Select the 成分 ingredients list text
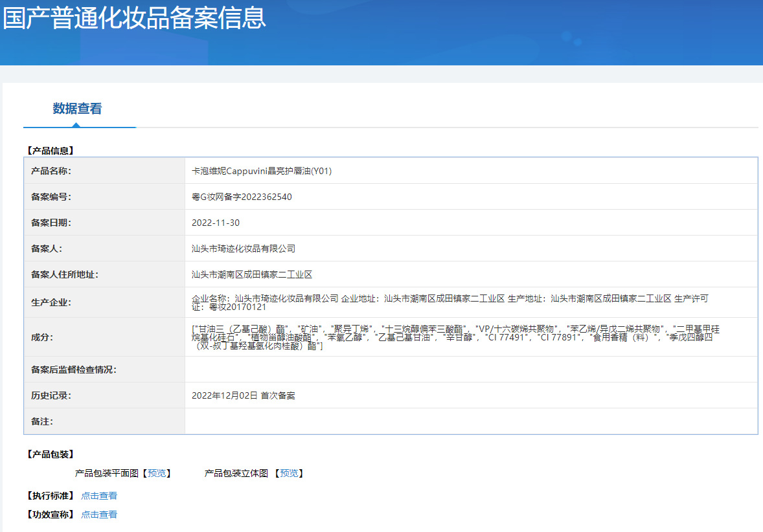Screen dimensions: 763x532 (455, 337)
